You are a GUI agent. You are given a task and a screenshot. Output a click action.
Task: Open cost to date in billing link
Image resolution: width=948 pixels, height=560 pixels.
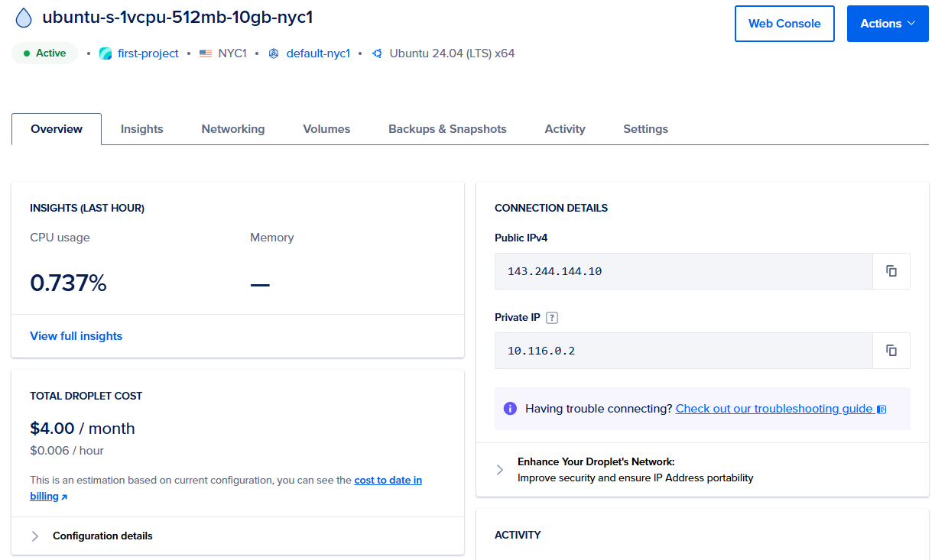388,481
